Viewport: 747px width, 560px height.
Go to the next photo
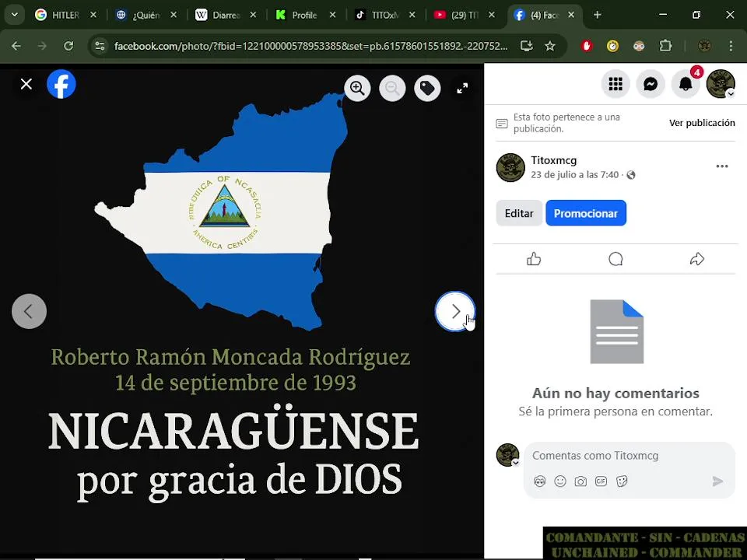click(455, 311)
